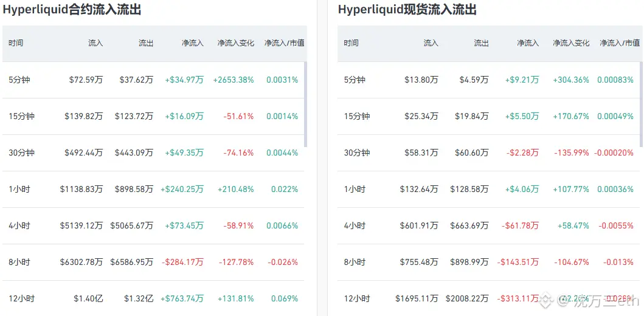
Task: Click the +107.77% change value
Action: (571, 190)
